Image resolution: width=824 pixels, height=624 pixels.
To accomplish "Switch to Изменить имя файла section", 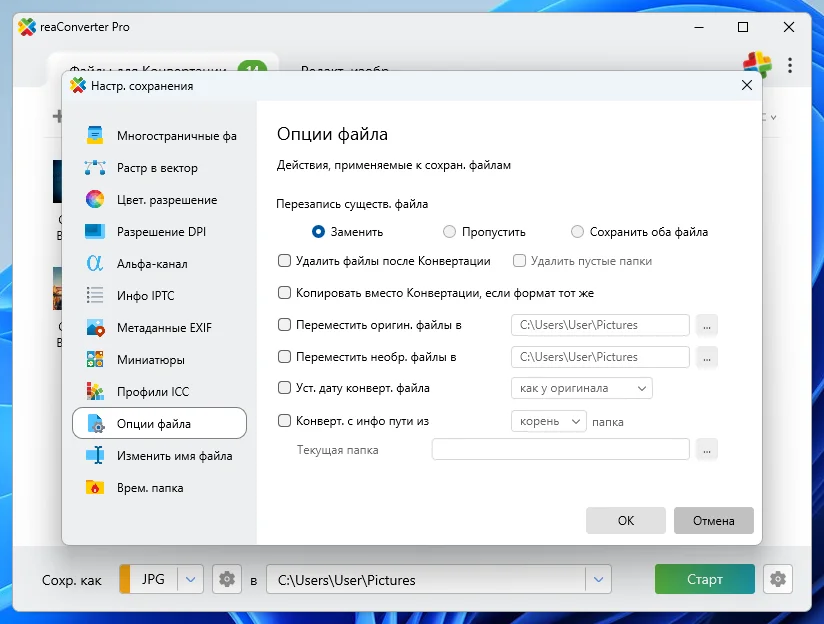I will (174, 456).
